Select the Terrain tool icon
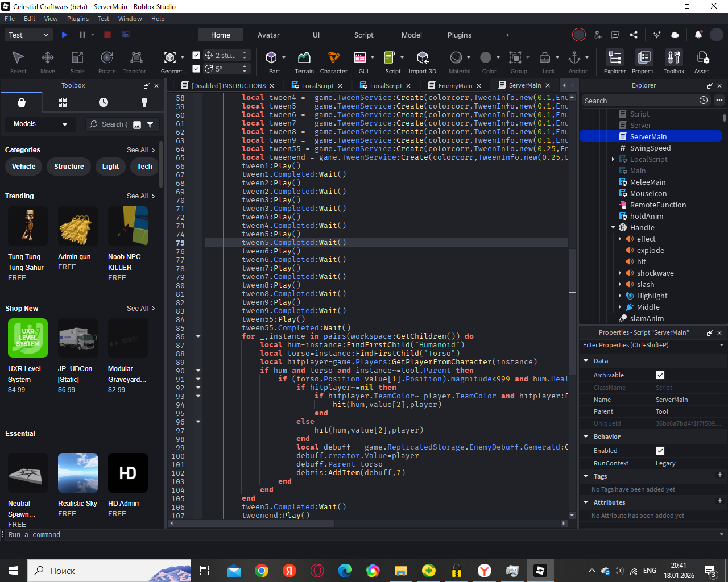The height and width of the screenshot is (582, 728). click(x=304, y=58)
